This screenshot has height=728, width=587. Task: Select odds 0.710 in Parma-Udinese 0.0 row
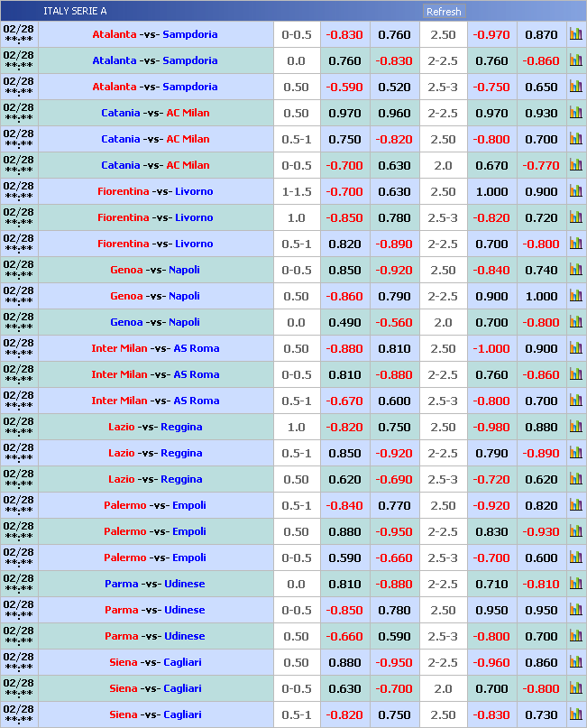click(x=491, y=584)
